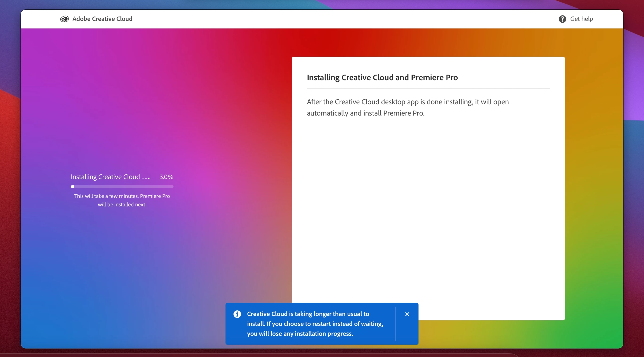Click the Installing Creative Cloud status label
This screenshot has height=357, width=644.
pyautogui.click(x=105, y=177)
